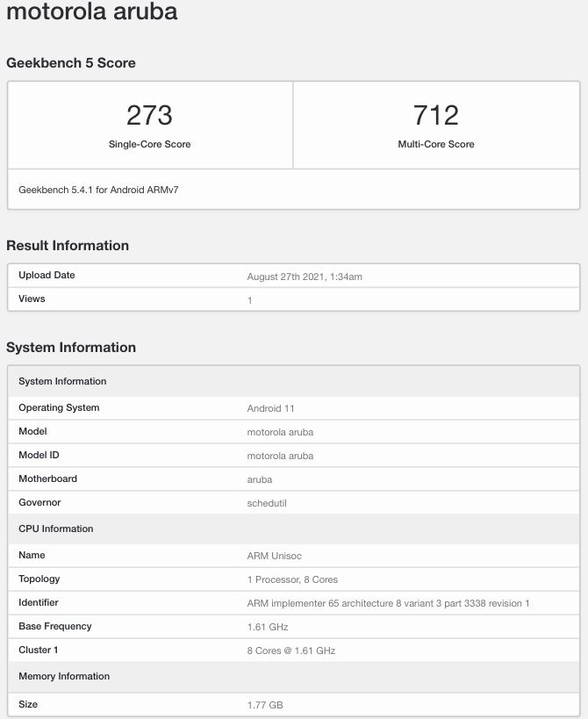
Task: Click the Identifier value starting "ARM implementer 65"
Action: [388, 603]
